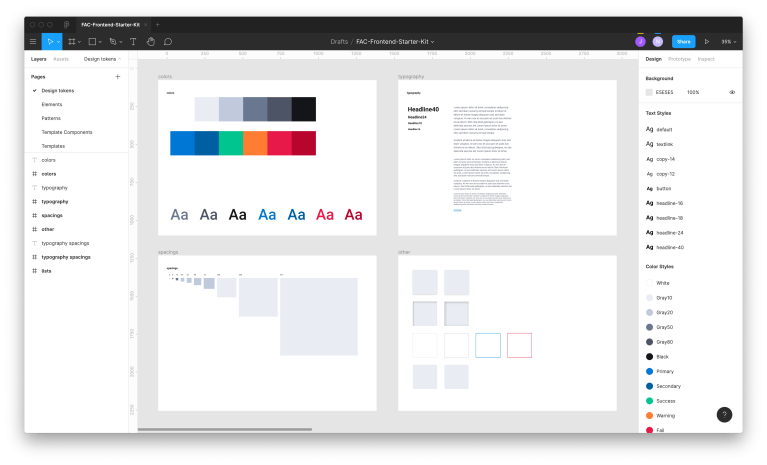Open the Figma home icon tab

(67, 24)
